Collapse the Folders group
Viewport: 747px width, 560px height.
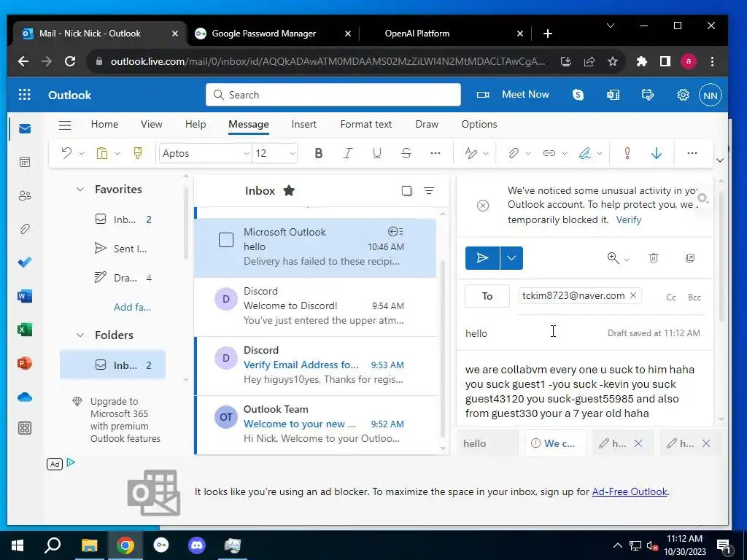pyautogui.click(x=80, y=335)
